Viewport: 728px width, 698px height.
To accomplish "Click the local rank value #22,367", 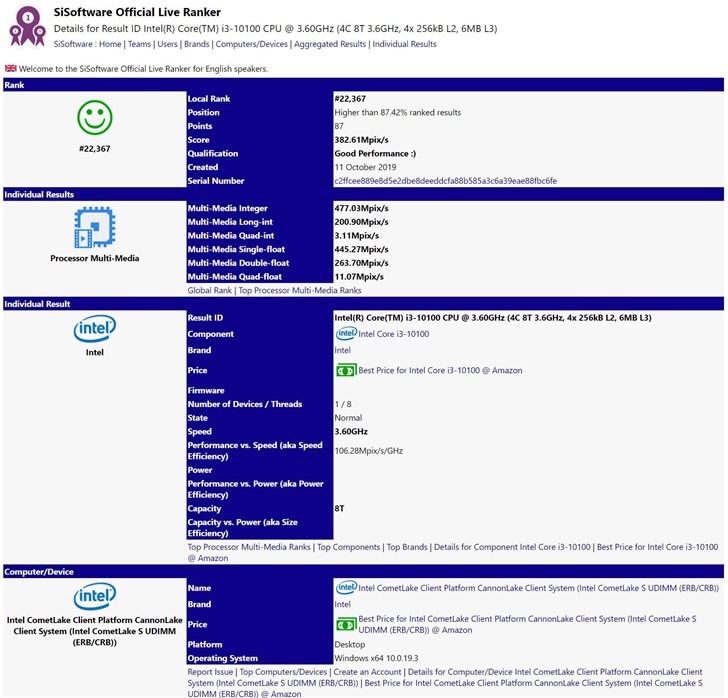I will [x=350, y=98].
